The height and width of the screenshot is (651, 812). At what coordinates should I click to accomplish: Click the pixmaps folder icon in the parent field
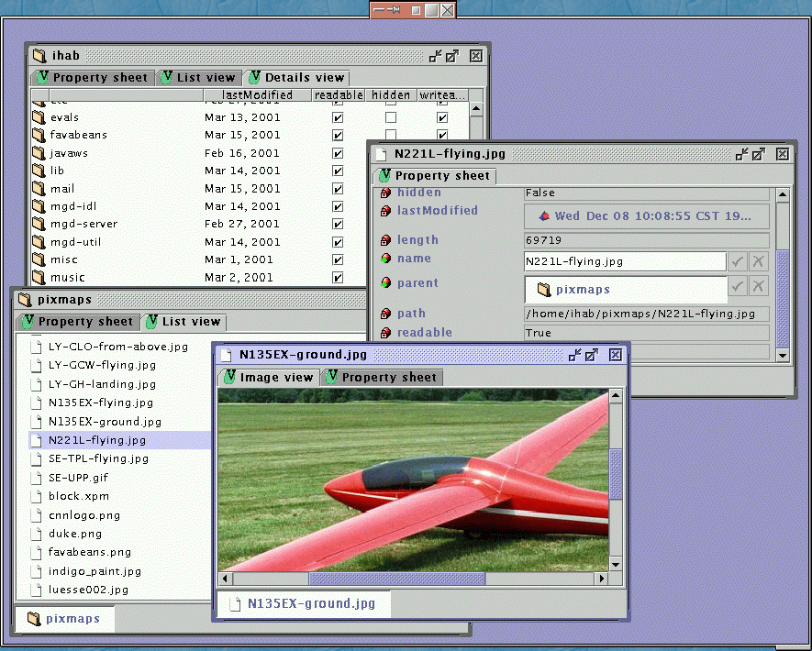[x=543, y=290]
